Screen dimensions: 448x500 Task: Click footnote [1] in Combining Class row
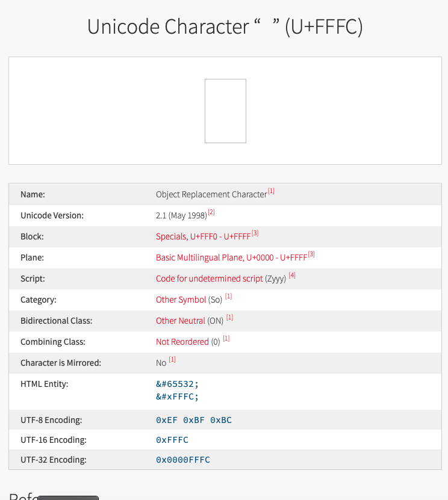pyautogui.click(x=226, y=339)
